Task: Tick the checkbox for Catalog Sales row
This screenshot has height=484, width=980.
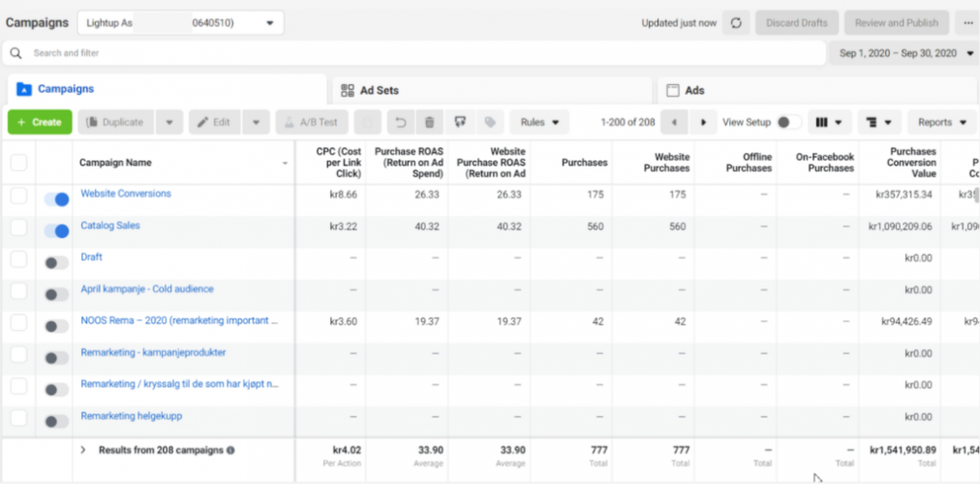Action: (x=18, y=228)
